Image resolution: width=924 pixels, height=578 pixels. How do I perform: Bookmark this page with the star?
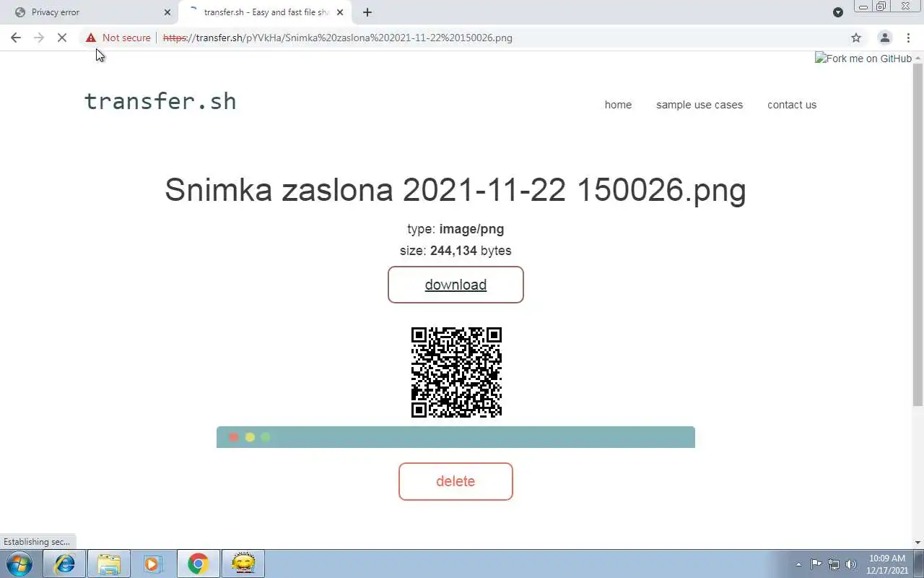pos(856,38)
